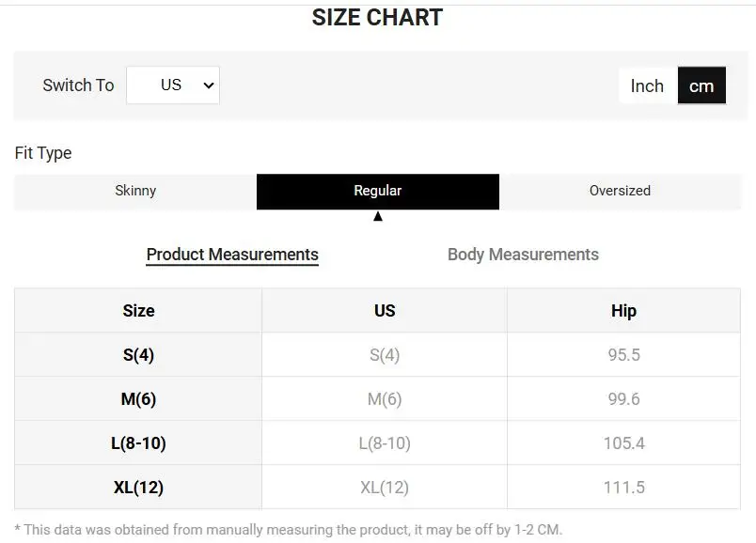Select the XL(12) size row label

point(138,488)
